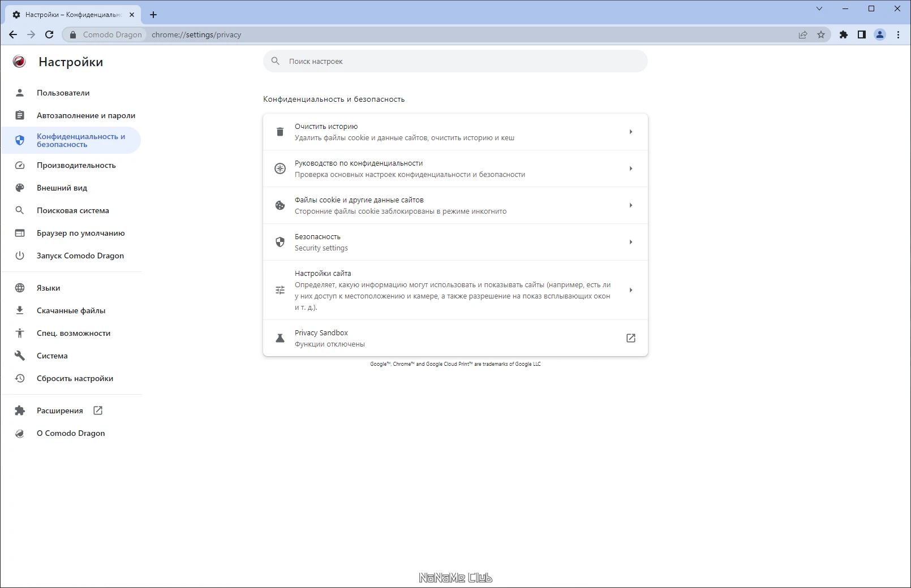Click the Настройки – Конфиденциальность tab
Viewport: 911px width, 588px height.
click(x=73, y=15)
